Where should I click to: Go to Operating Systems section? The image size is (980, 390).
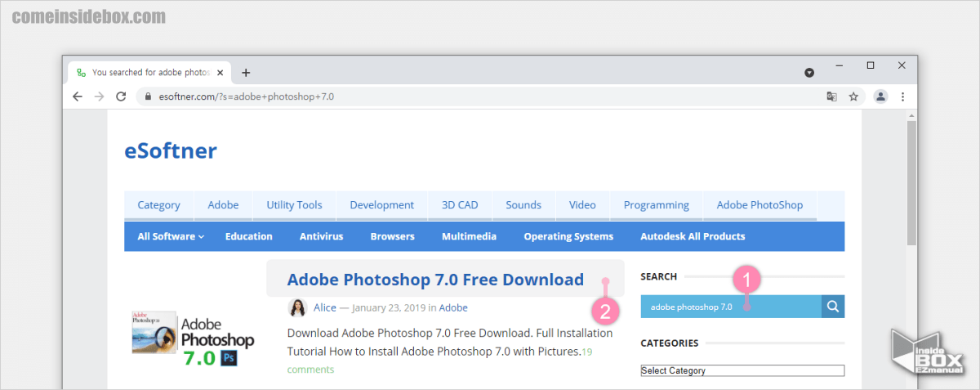click(x=568, y=236)
